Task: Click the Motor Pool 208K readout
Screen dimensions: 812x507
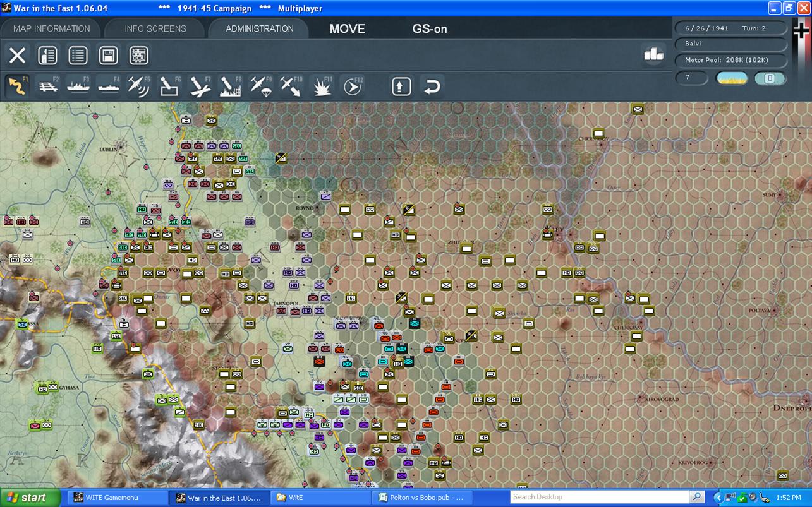Action: click(x=732, y=61)
